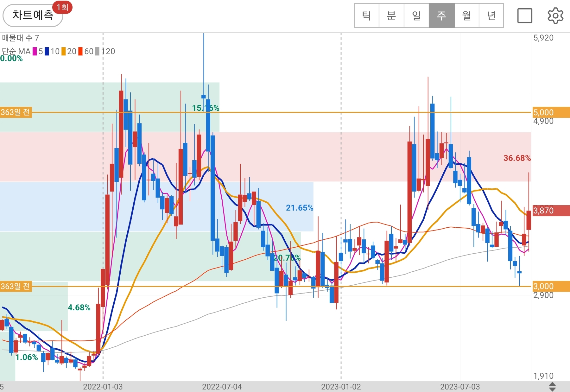Tap the 차트예측 chart prediction button
This screenshot has width=570, height=392.
[x=33, y=15]
